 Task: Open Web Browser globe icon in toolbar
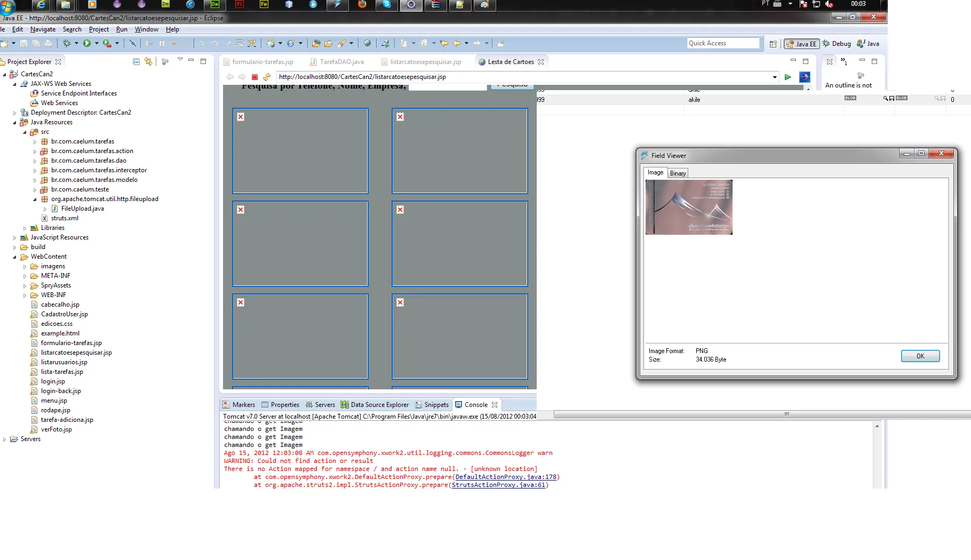coord(367,43)
